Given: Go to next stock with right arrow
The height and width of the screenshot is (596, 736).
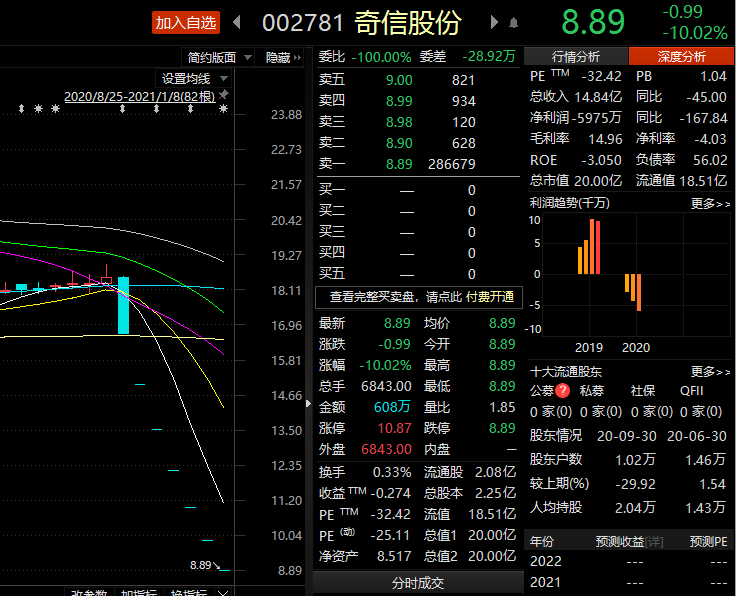Looking at the screenshot, I should (x=494, y=22).
